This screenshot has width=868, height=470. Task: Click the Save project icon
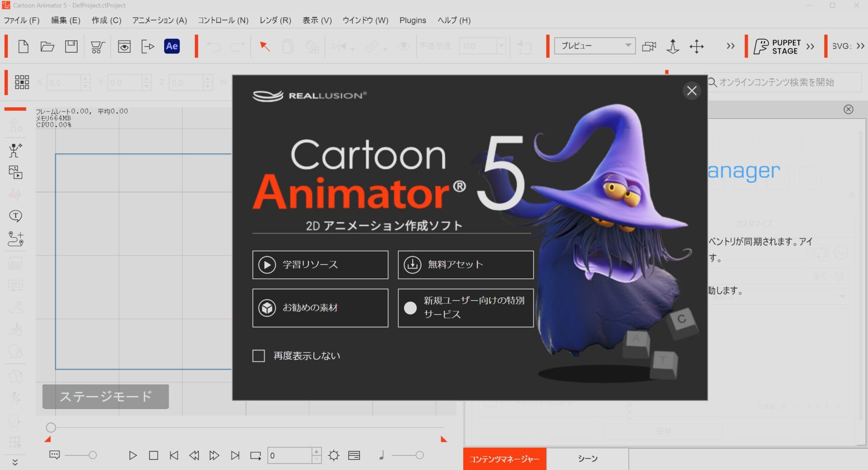[71, 46]
